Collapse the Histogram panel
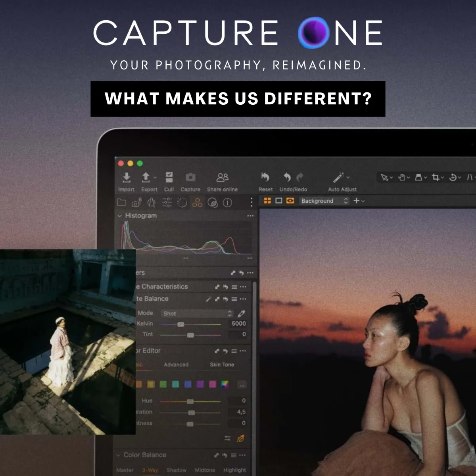The height and width of the screenshot is (476, 476). (x=119, y=216)
